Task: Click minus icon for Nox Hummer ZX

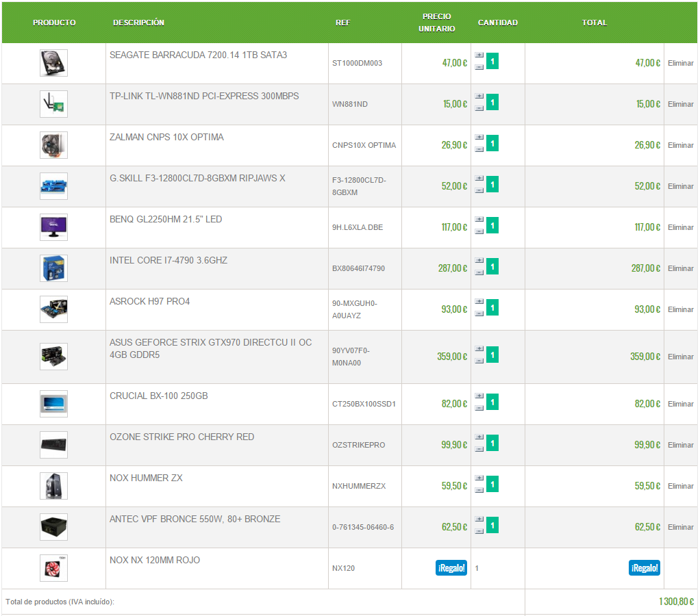Action: click(x=479, y=490)
